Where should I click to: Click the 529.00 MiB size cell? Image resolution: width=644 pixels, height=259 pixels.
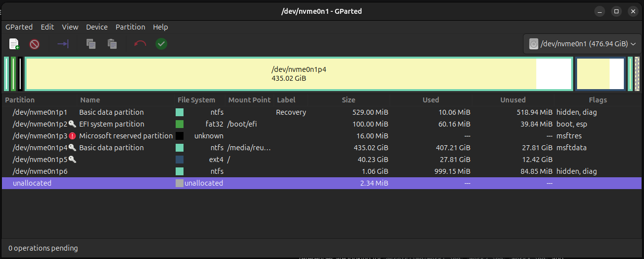(370, 112)
